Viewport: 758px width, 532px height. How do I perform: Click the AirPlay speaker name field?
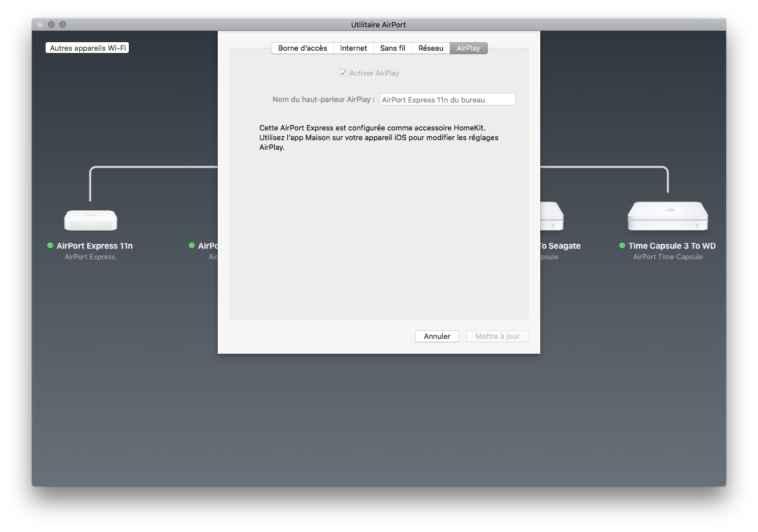[447, 100]
